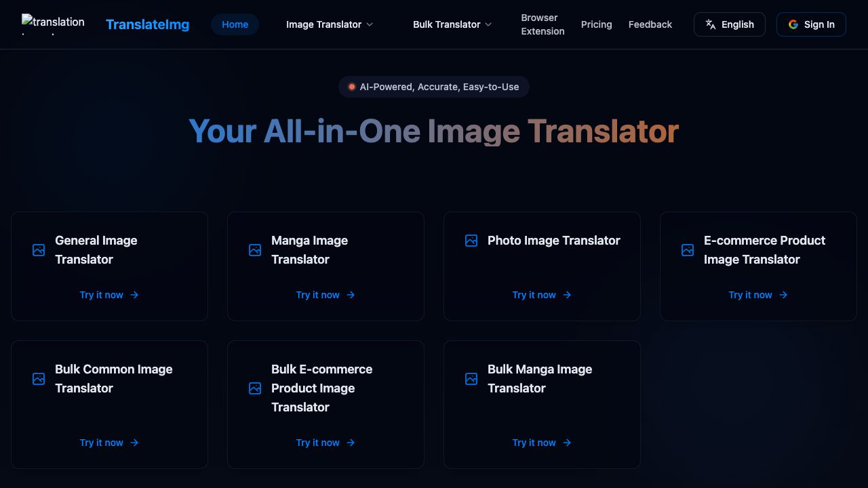Expand the Bulk Translator dropdown menu
This screenshot has height=488, width=868.
(452, 24)
